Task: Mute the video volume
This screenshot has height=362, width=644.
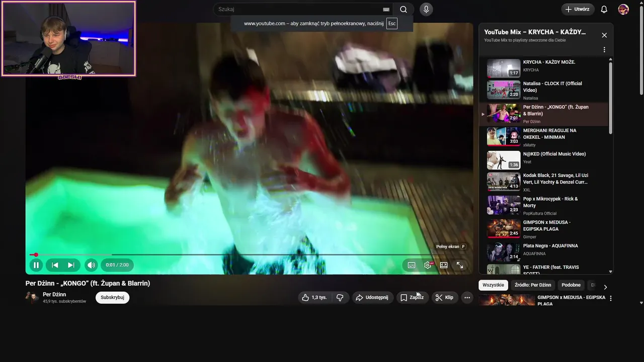Action: (x=91, y=265)
